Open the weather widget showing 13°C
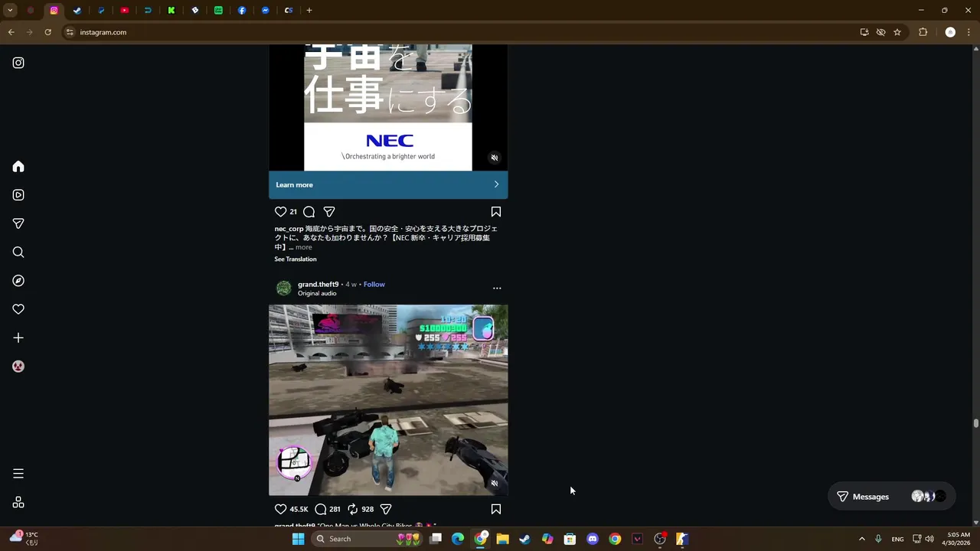Viewport: 980px width, 551px height. [24, 539]
